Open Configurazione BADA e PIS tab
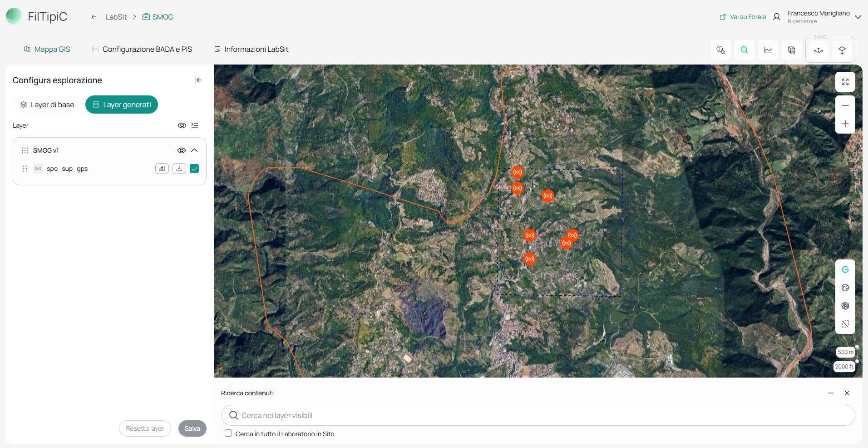Viewport: 868px width, 448px height. [142, 49]
